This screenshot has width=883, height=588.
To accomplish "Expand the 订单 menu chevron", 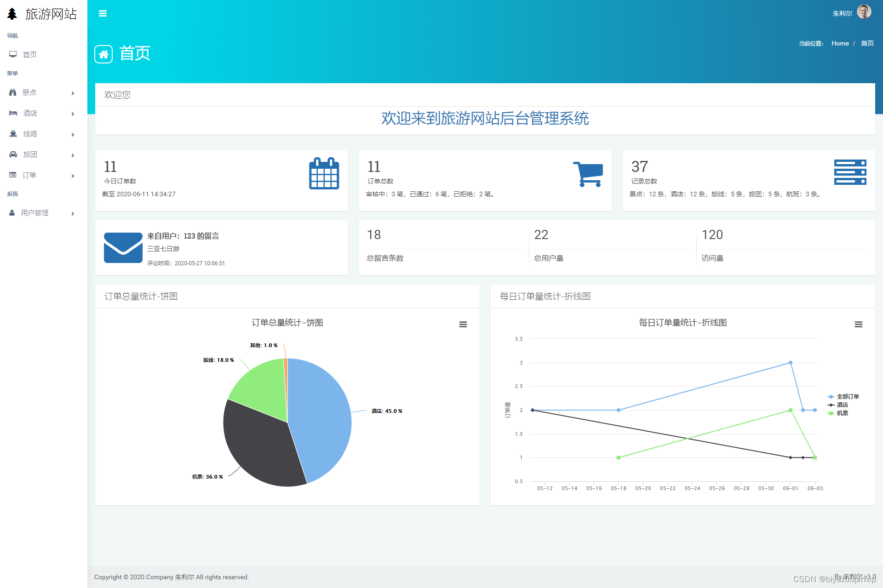I will coord(73,176).
